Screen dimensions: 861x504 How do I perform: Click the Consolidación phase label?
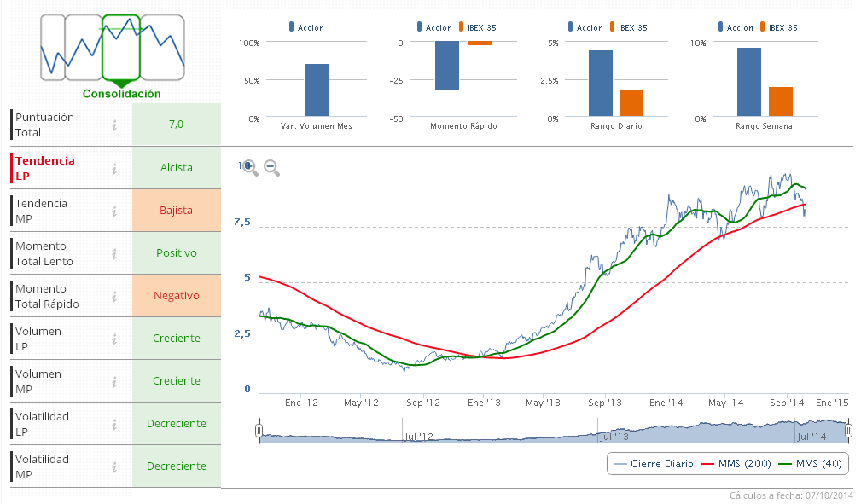(x=121, y=94)
